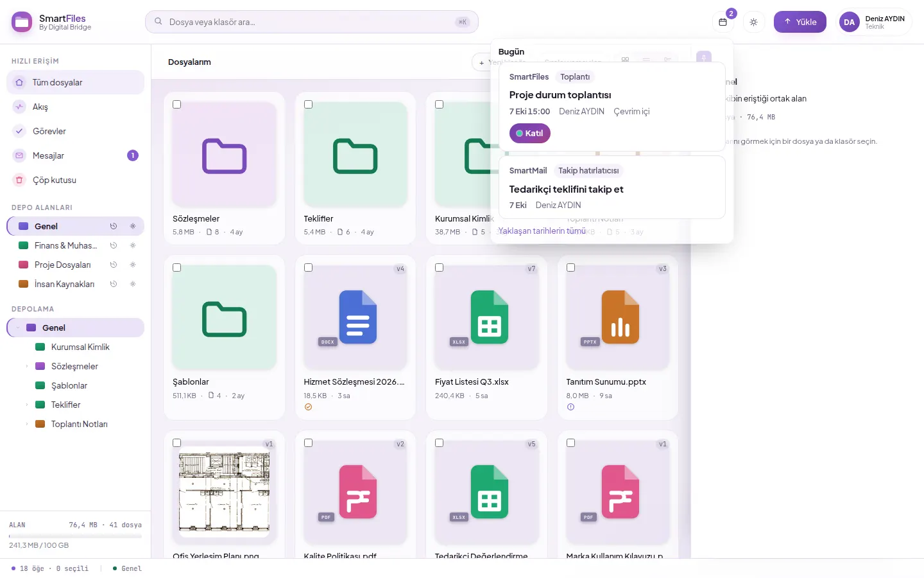Screen dimensions: 924x578
Task: Click the storage usage progress bar
Action: (x=75, y=536)
